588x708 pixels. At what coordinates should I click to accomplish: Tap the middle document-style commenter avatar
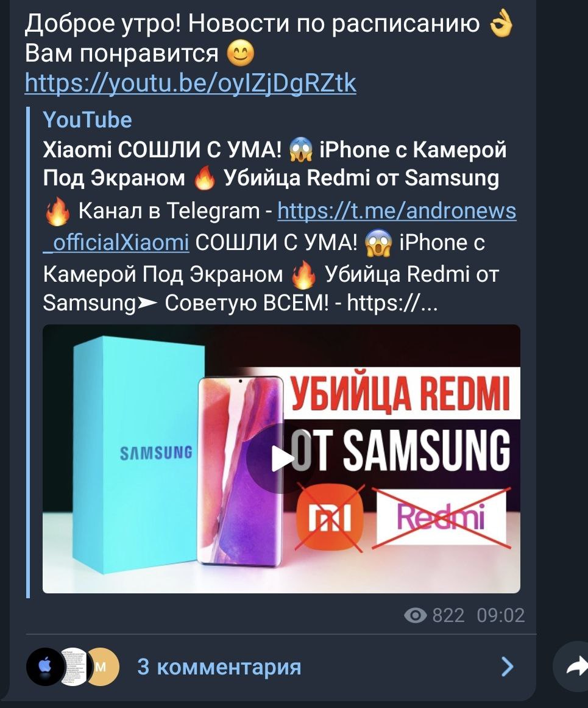[74, 667]
